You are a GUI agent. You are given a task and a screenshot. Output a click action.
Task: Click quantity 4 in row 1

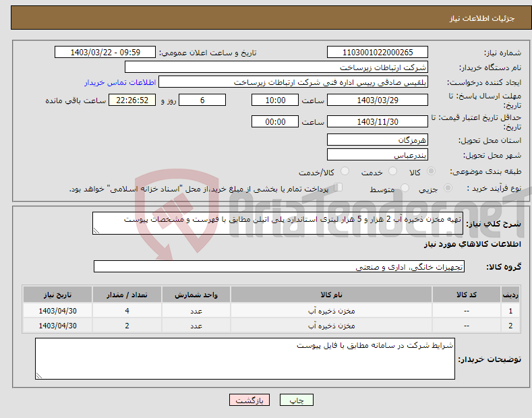[x=127, y=311]
